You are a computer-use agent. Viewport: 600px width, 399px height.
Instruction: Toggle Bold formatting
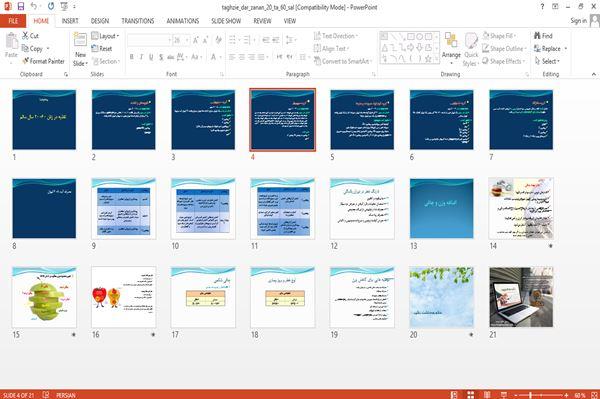(x=132, y=57)
